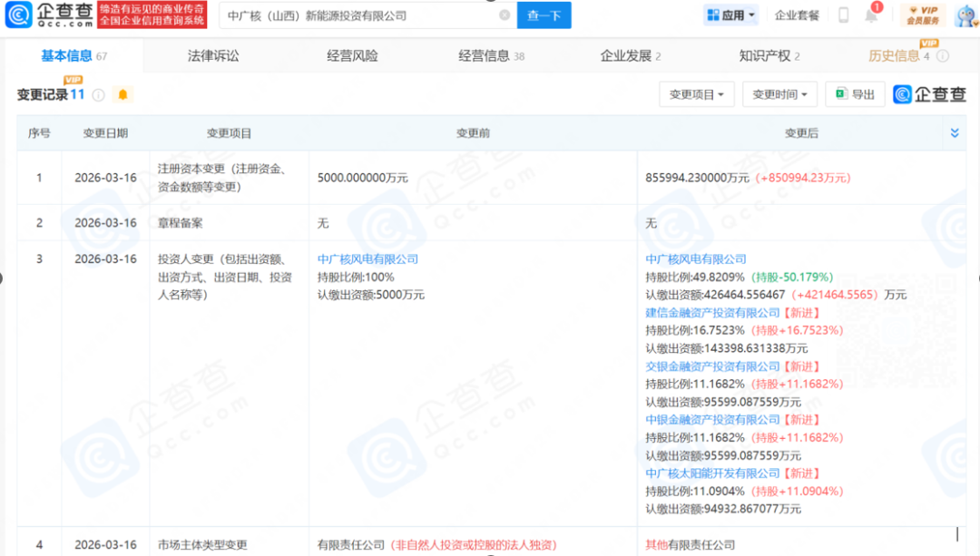Image resolution: width=980 pixels, height=556 pixels.
Task: Expand the 变更项目 filter dropdown
Action: coord(696,94)
